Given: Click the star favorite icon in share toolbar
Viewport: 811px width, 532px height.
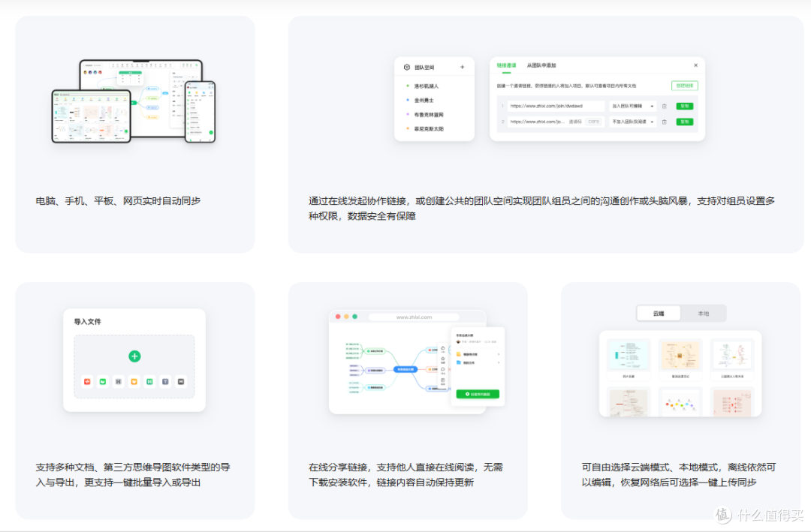Looking at the screenshot, I should [x=443, y=359].
